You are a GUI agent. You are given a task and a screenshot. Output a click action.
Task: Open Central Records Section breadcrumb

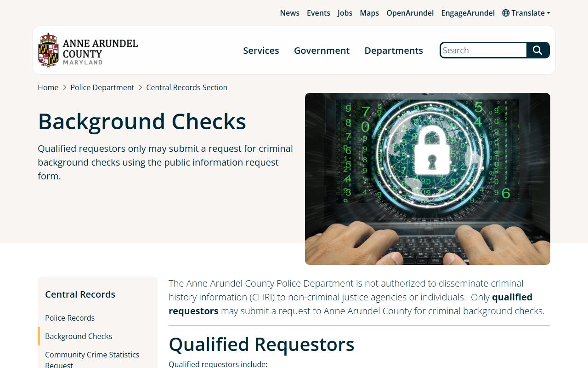[187, 87]
